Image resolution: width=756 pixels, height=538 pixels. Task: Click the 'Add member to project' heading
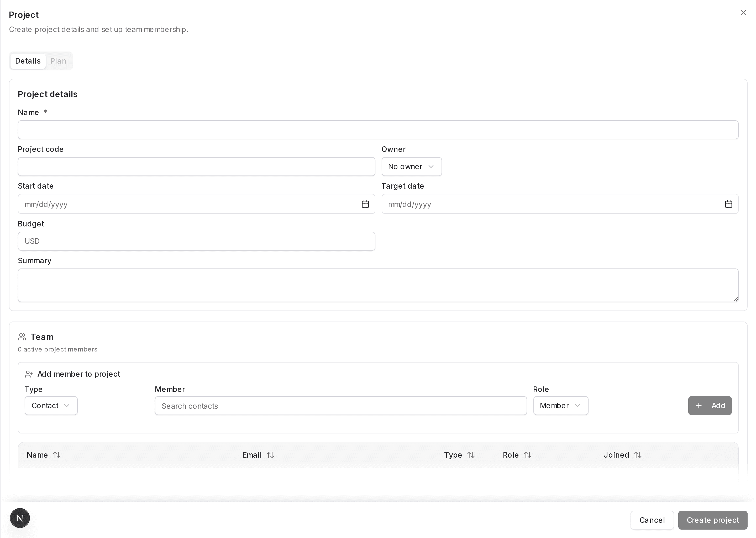pos(79,374)
